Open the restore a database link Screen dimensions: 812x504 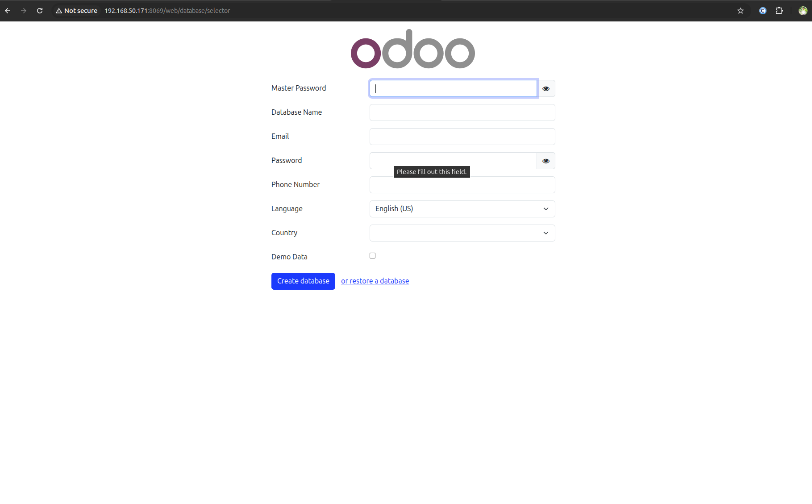pos(375,281)
